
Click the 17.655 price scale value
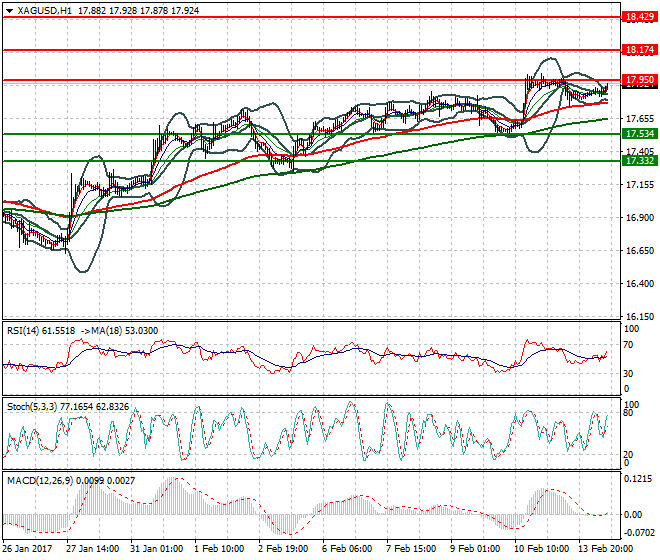click(640, 119)
